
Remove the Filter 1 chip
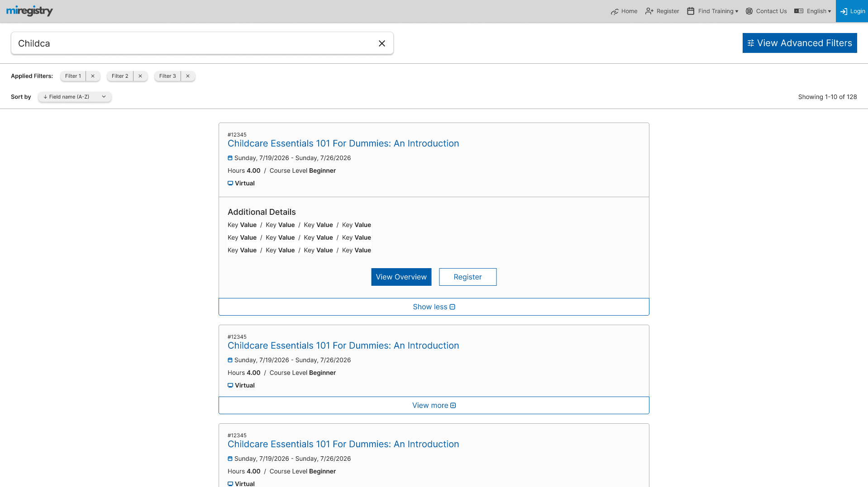pyautogui.click(x=92, y=76)
